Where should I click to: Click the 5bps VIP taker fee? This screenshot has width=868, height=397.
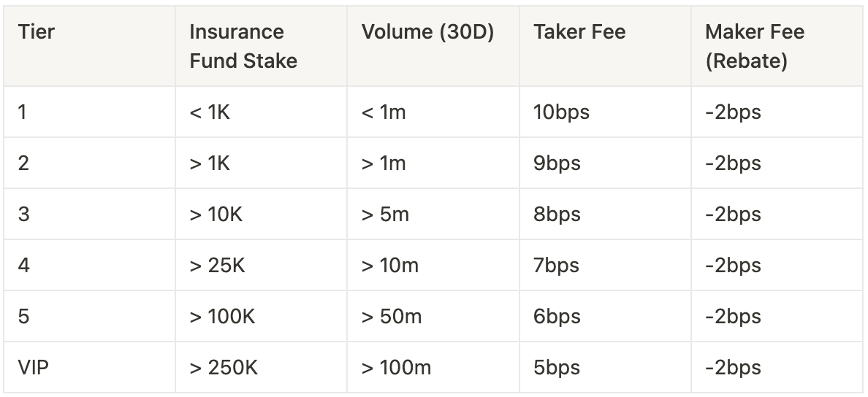click(x=557, y=368)
